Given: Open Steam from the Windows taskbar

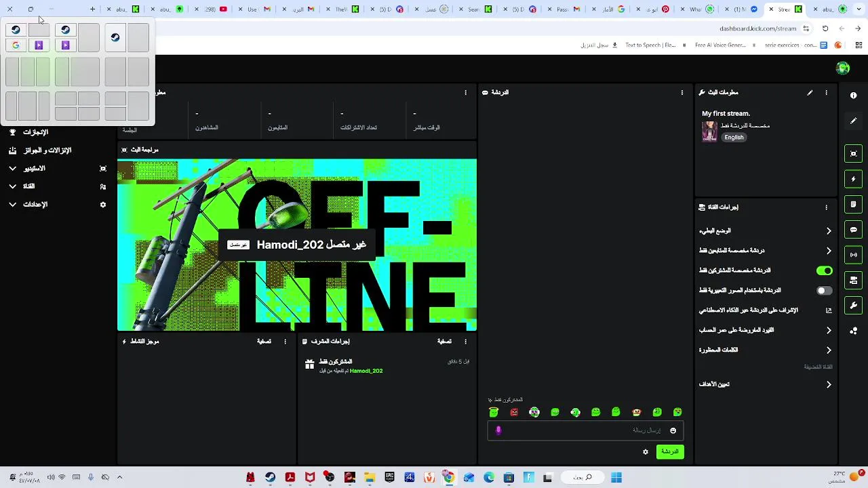Looking at the screenshot, I should point(270,478).
